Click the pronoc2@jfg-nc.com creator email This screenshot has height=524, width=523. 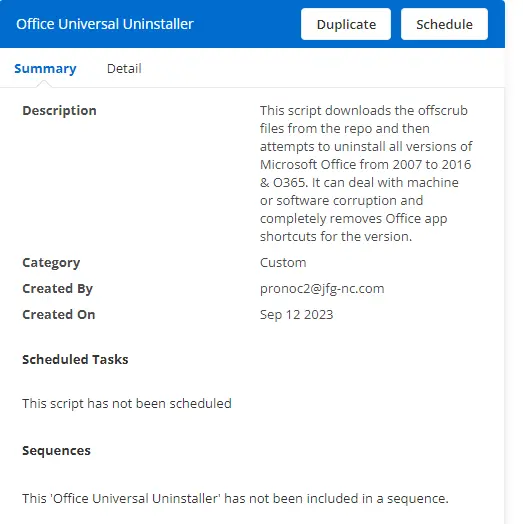tap(322, 289)
